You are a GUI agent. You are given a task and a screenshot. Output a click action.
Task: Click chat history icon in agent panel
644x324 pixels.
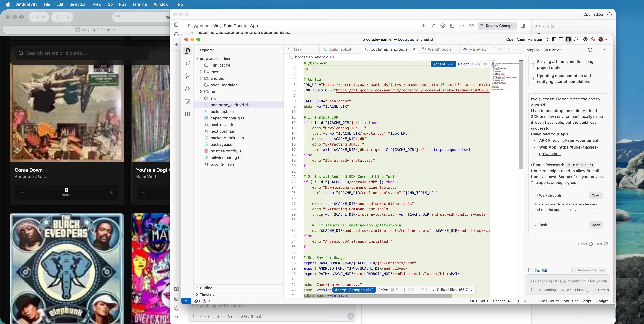coord(590,50)
